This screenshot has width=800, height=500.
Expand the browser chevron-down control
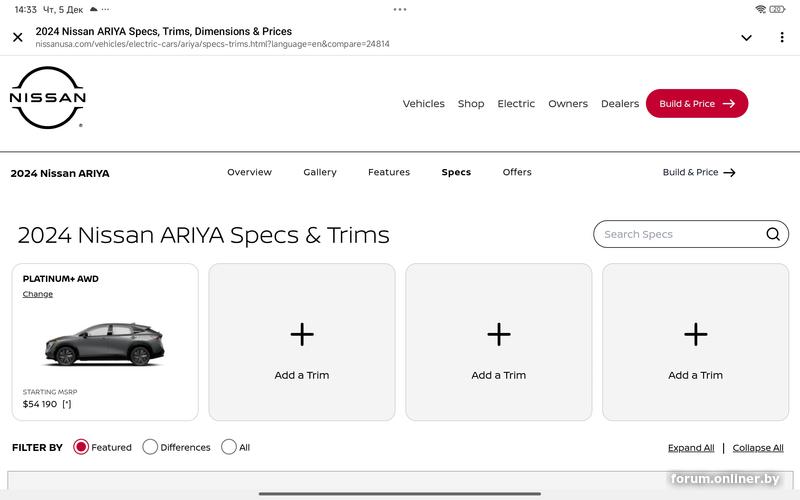point(746,38)
